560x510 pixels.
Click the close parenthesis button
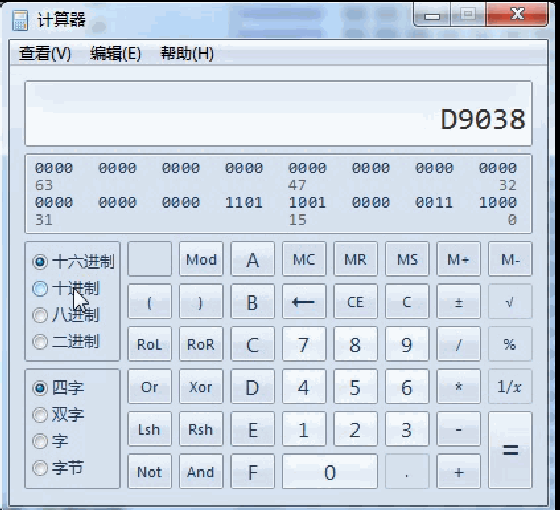(x=201, y=301)
